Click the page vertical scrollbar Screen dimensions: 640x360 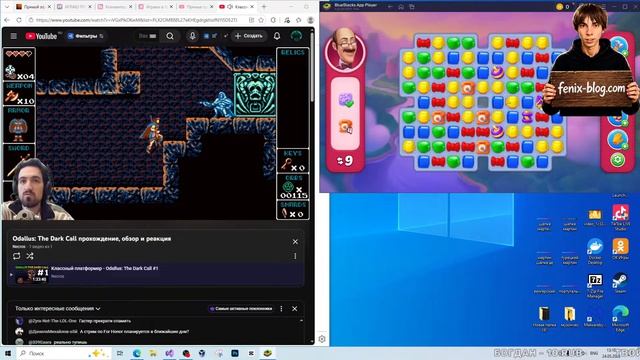pyautogui.click(x=312, y=65)
